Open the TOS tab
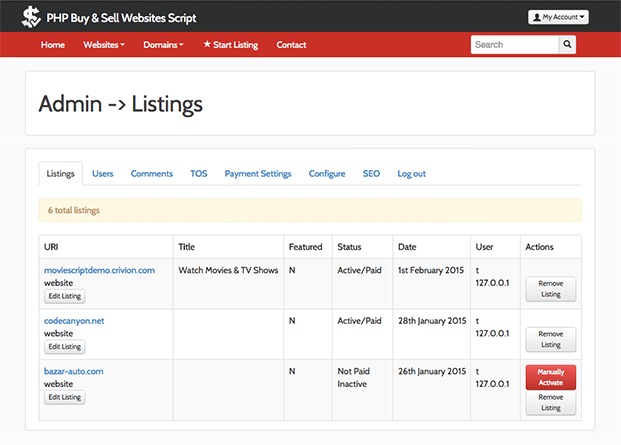This screenshot has height=445, width=621. pos(199,173)
